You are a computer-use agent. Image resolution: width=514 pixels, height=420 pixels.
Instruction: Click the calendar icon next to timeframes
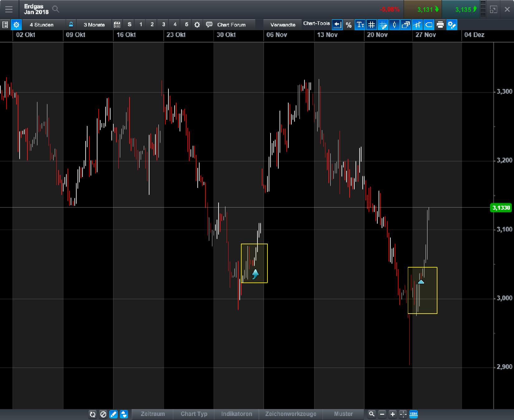pos(117,24)
